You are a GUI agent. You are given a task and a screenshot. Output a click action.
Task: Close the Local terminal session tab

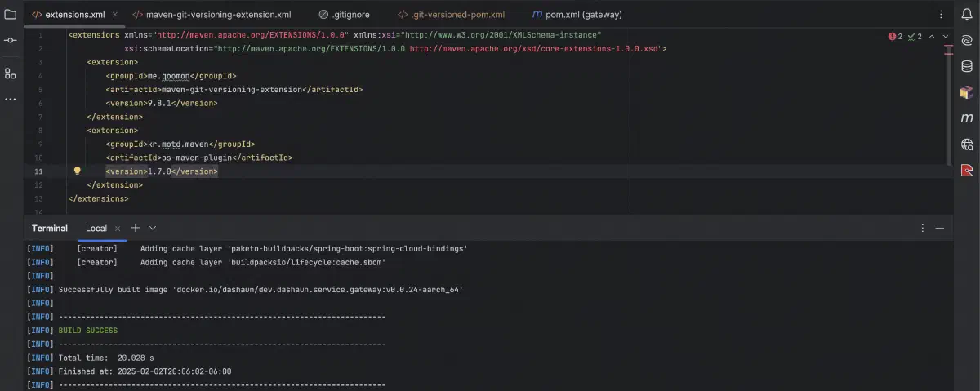pyautogui.click(x=118, y=229)
